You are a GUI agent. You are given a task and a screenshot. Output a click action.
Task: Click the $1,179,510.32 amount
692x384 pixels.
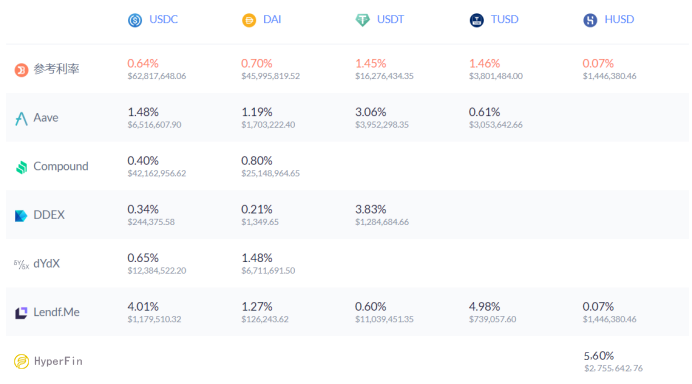tap(154, 319)
